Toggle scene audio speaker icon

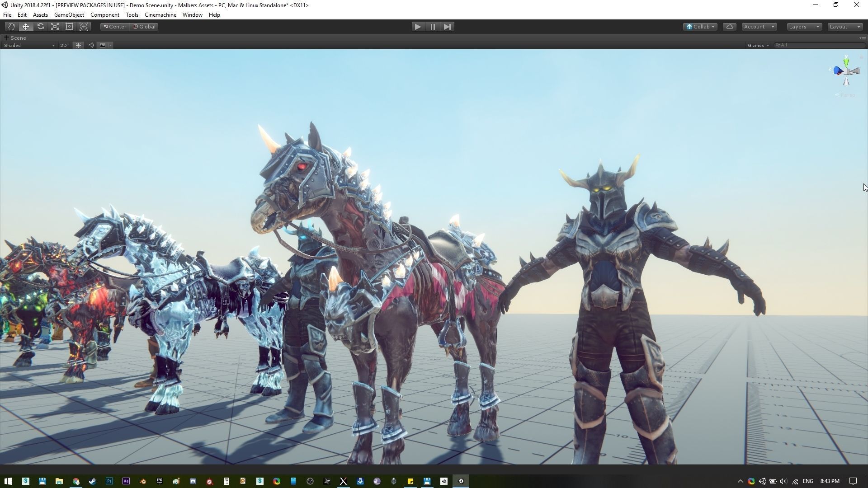tap(90, 45)
